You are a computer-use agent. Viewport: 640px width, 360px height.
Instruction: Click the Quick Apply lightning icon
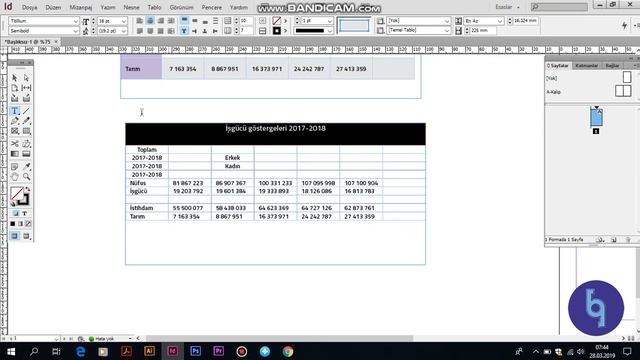tap(624, 25)
